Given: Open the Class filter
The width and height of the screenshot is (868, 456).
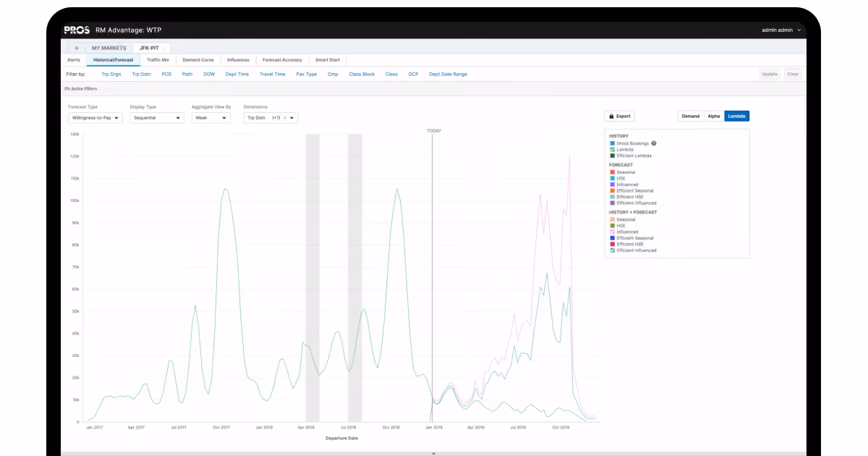Looking at the screenshot, I should tap(391, 74).
